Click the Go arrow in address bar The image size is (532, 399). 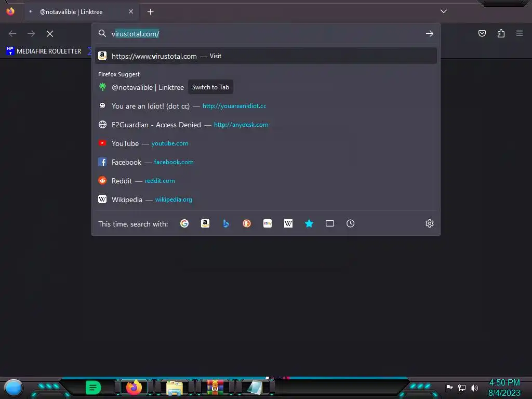click(430, 34)
